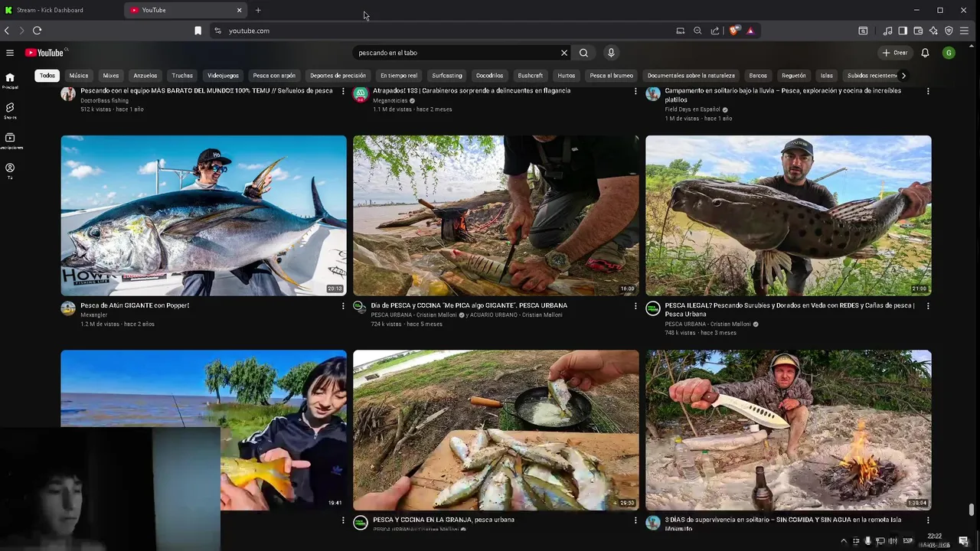Select the Bushcraft filter chip

530,76
